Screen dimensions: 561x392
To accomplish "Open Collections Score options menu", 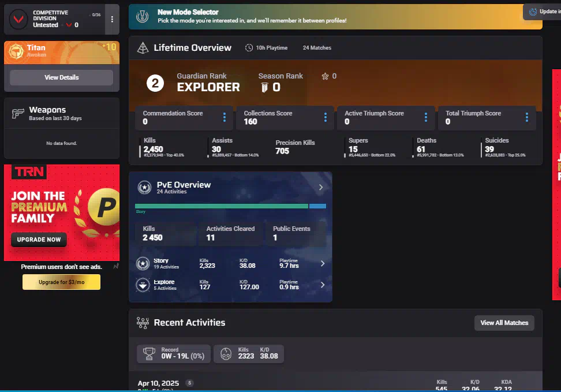I will click(326, 118).
